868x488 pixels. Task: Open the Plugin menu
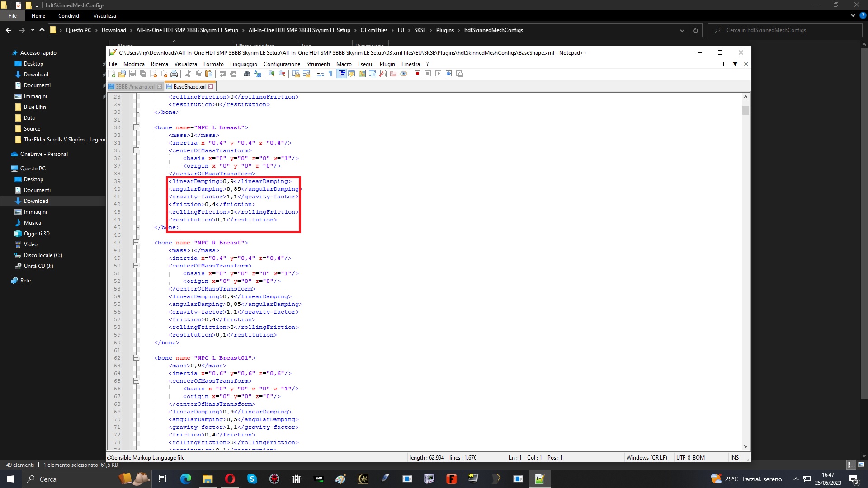tap(387, 64)
